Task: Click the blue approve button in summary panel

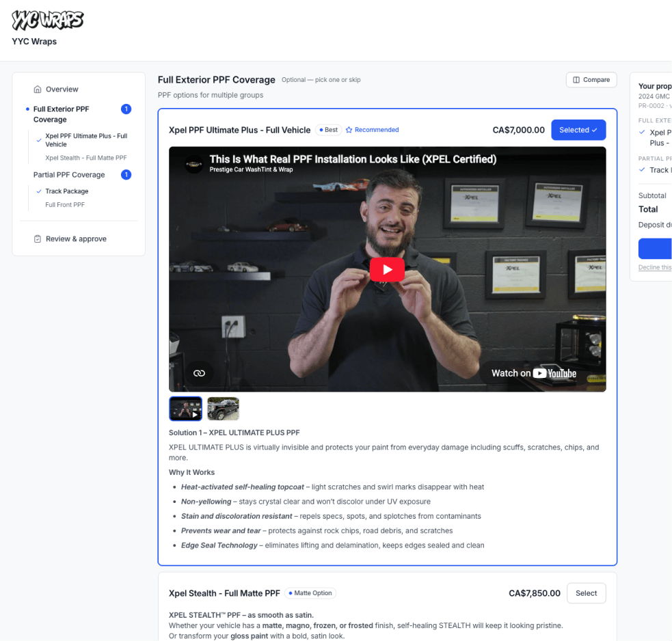Action: click(x=655, y=249)
